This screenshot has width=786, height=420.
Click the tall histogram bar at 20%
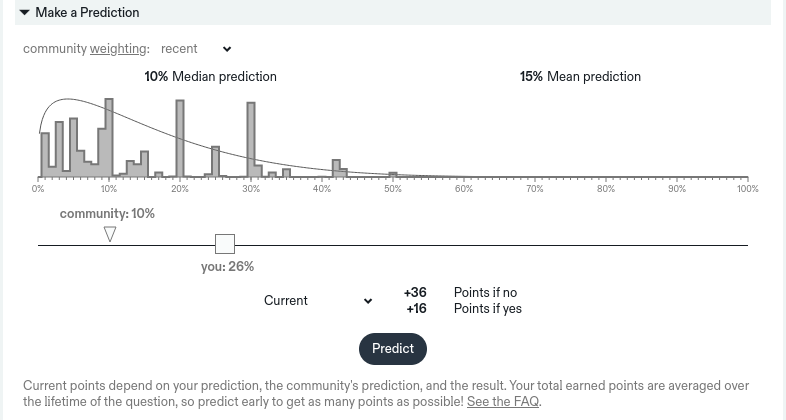click(x=180, y=138)
